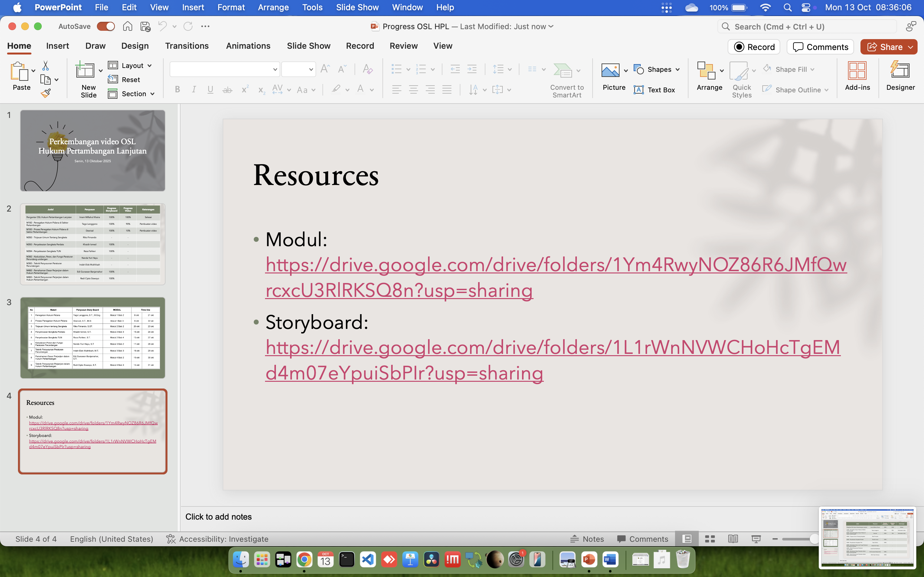Image resolution: width=924 pixels, height=577 pixels.
Task: Open Reading View from status bar
Action: (x=733, y=539)
